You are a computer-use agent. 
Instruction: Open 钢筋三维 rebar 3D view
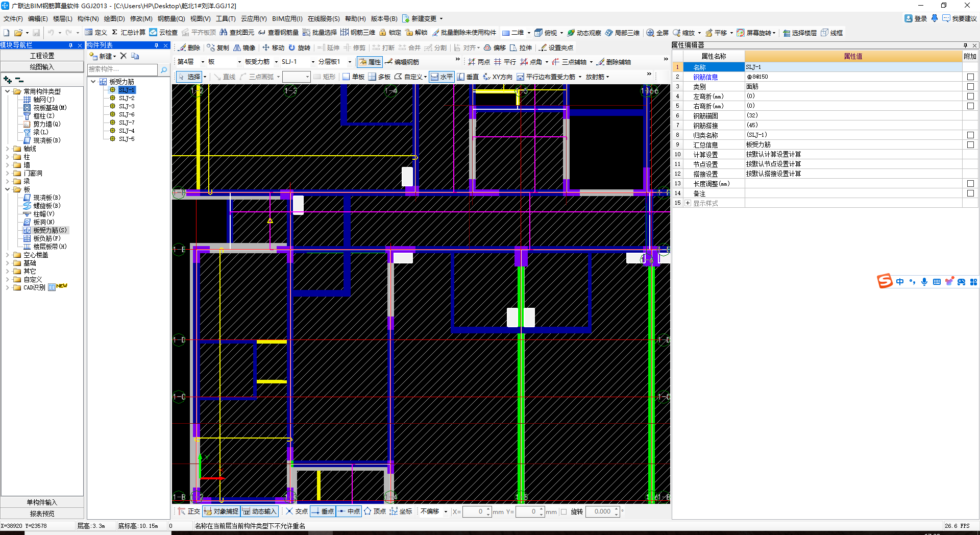point(358,33)
